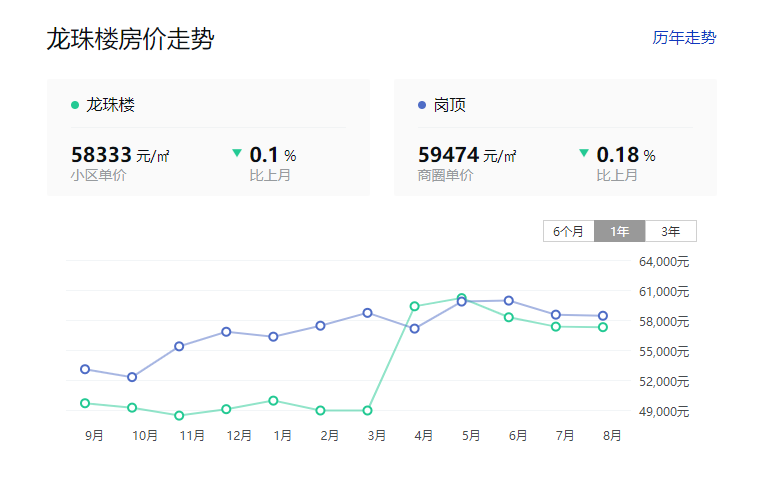Image resolution: width=775 pixels, height=488 pixels.
Task: Click the blue 岗顶 legend dot
Action: [x=422, y=105]
